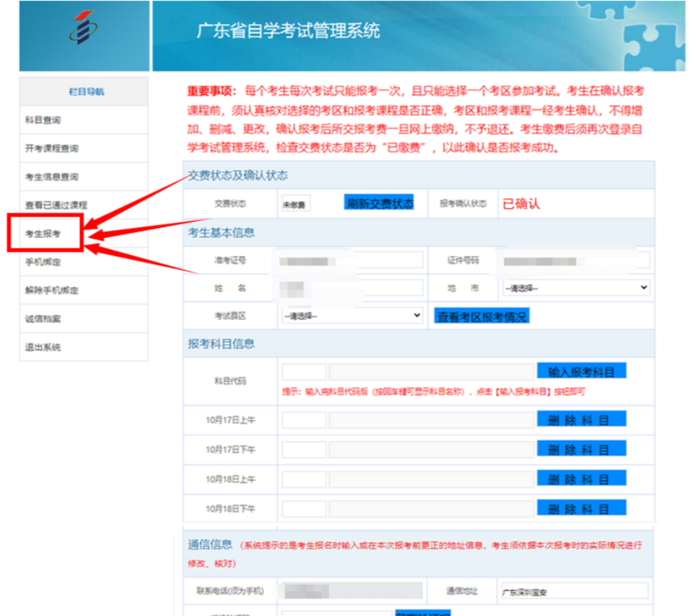
Task: Click 10月17日上午 code field
Action: 304,420
